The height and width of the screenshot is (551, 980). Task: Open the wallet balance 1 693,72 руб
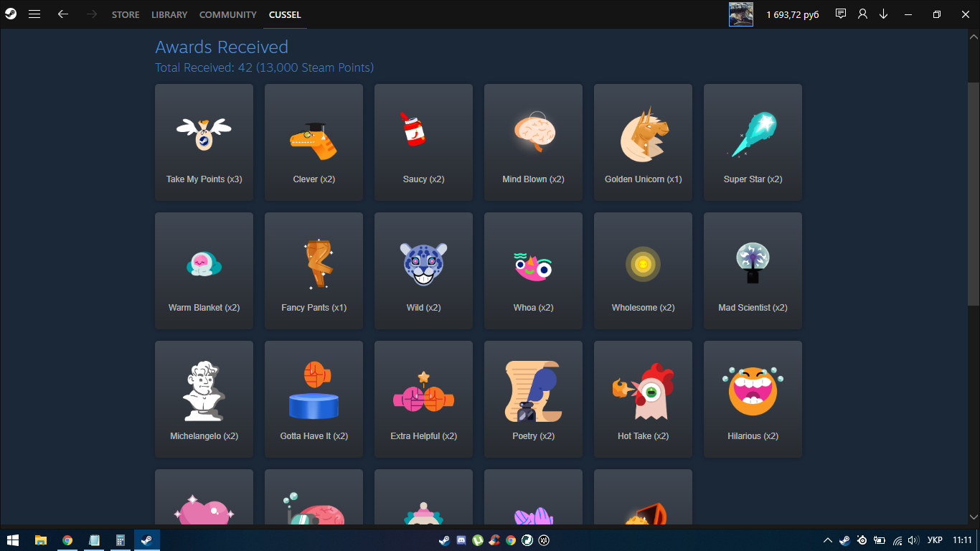coord(793,14)
